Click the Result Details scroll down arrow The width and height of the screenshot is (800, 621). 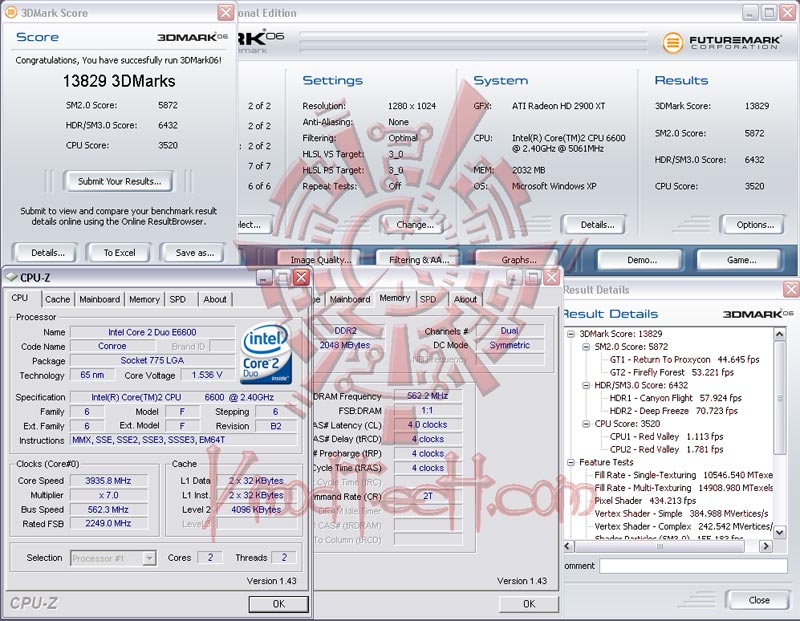(780, 532)
